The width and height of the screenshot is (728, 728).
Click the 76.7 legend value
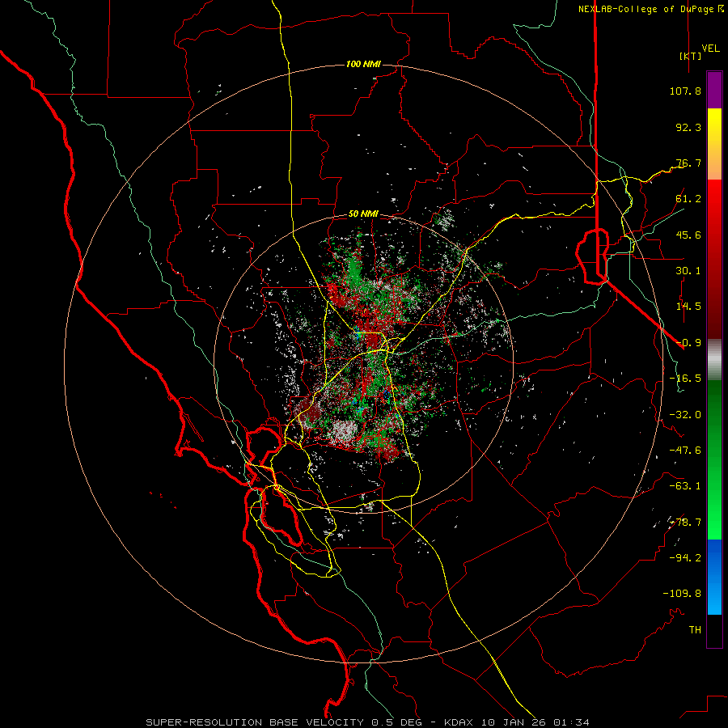[x=688, y=163]
